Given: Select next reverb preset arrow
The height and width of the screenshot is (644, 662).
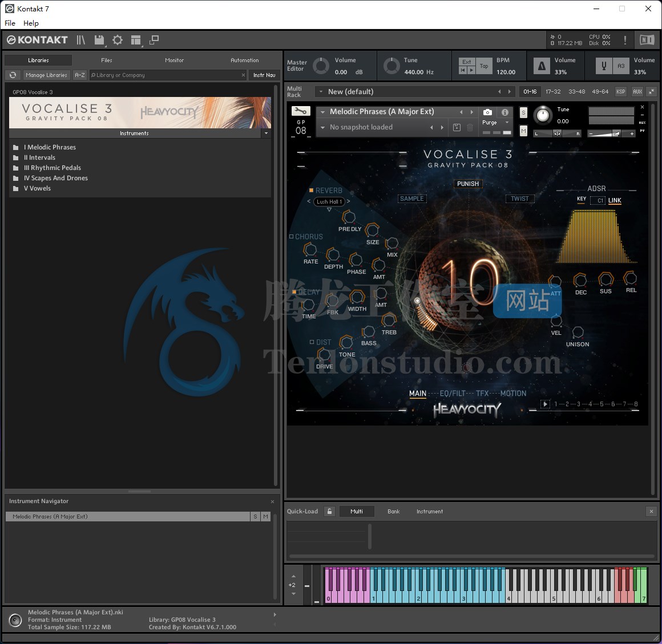Looking at the screenshot, I should point(348,202).
